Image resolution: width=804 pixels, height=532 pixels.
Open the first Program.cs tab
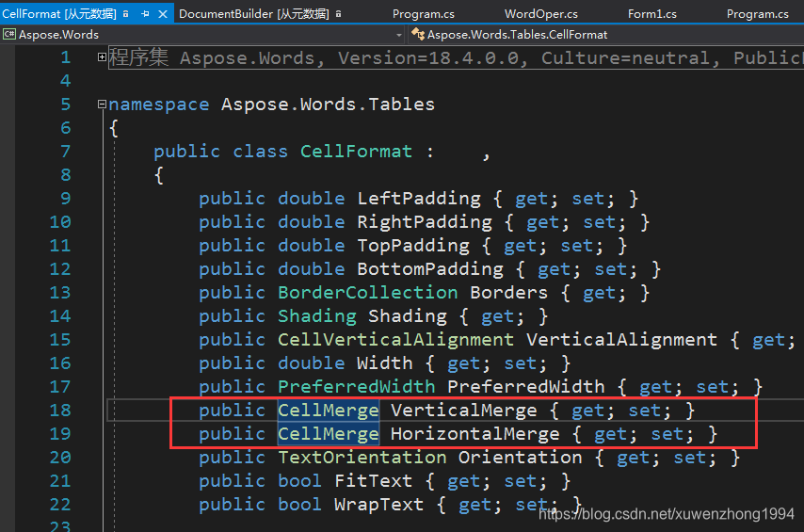pos(423,14)
